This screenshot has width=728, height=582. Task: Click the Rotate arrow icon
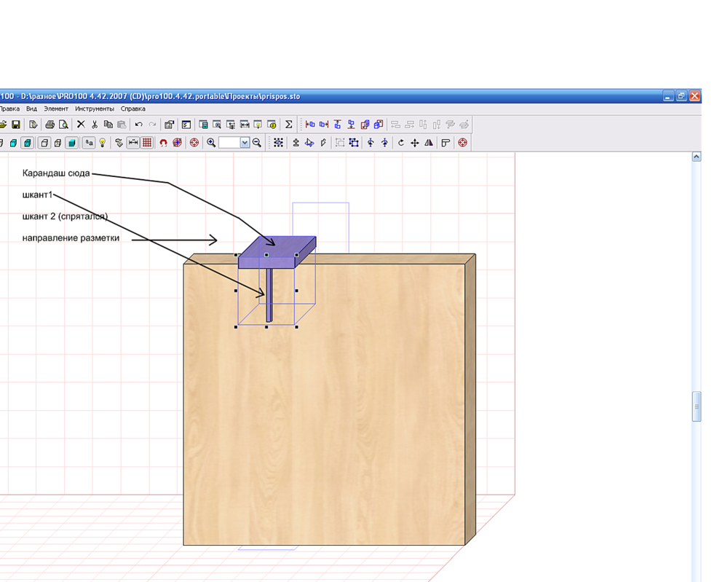[x=400, y=143]
